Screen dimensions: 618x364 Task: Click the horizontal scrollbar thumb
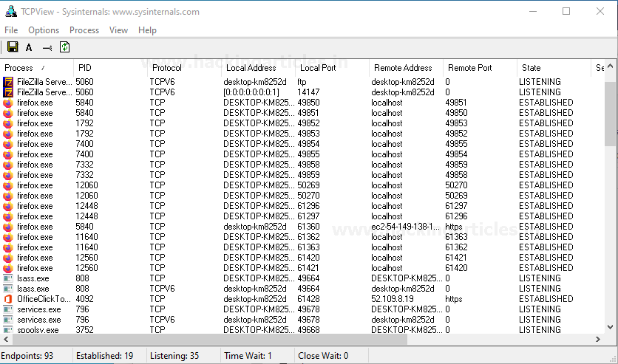(210, 339)
